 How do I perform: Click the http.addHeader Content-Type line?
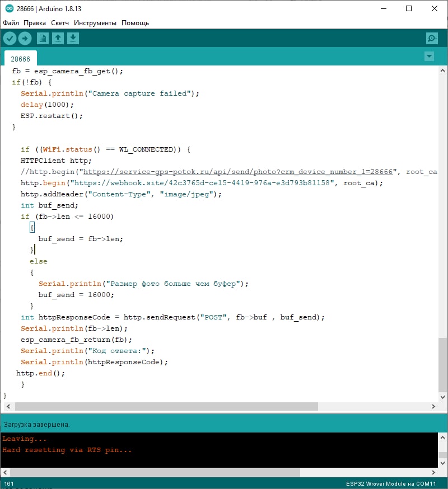click(x=121, y=194)
